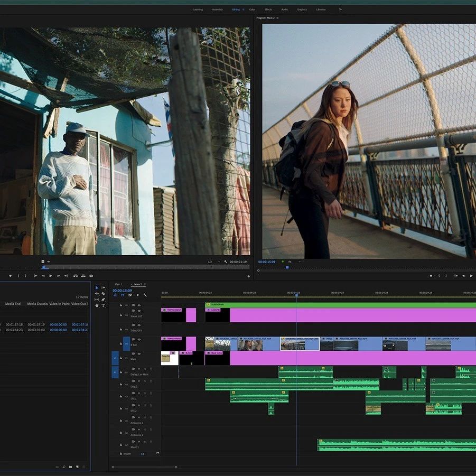The width and height of the screenshot is (476, 476).
Task: Select the Razor tool in the timeline toolbar
Action: 104,294
